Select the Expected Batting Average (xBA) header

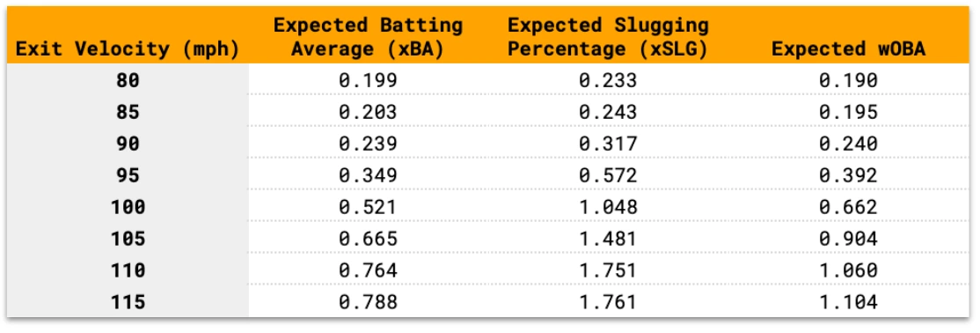(368, 38)
